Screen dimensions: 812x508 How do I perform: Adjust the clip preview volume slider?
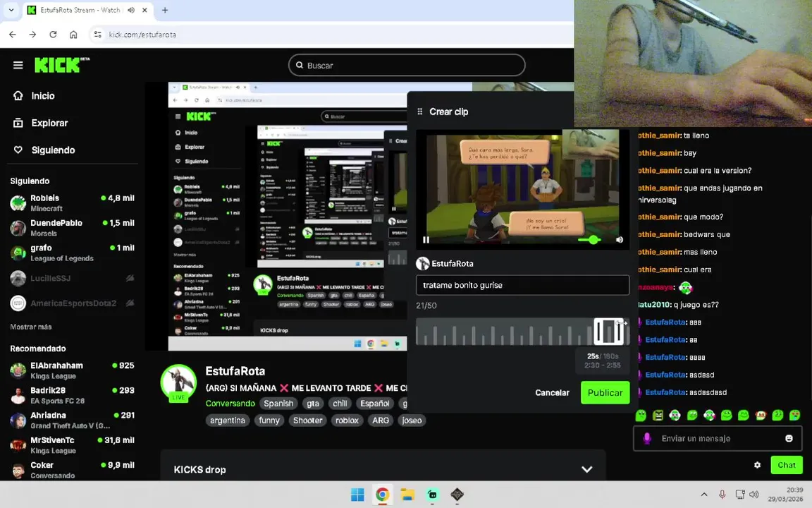[590, 239]
